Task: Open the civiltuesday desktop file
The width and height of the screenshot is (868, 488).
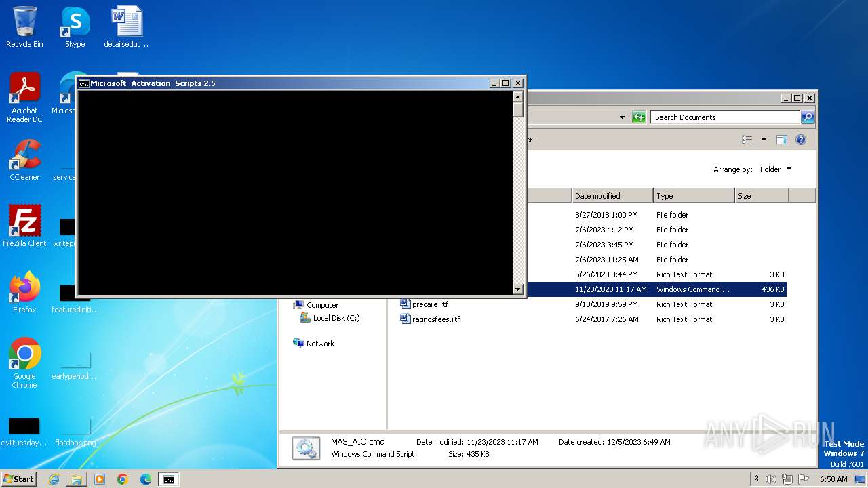Action: point(24,432)
